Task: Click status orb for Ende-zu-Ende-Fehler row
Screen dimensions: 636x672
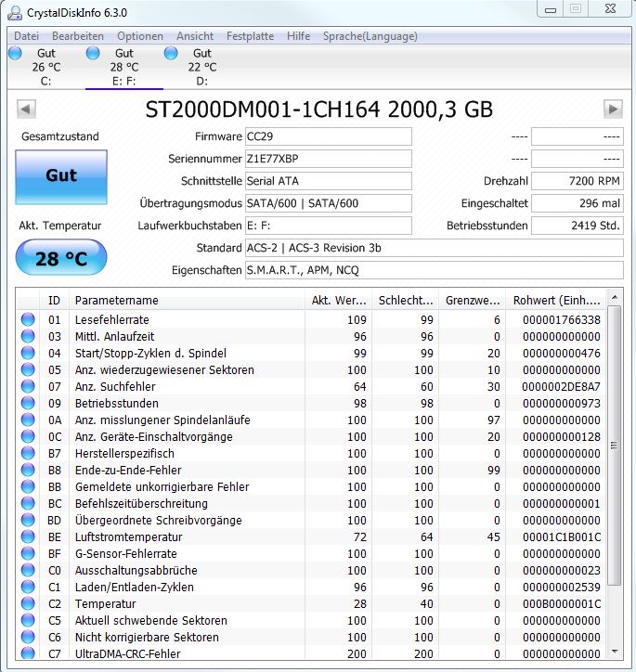Action: coord(28,470)
